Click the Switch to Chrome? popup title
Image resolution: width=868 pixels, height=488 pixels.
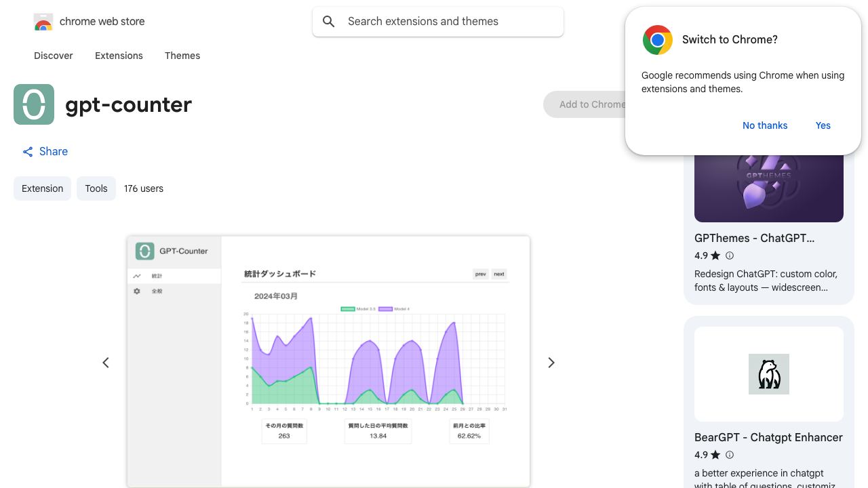tap(730, 39)
